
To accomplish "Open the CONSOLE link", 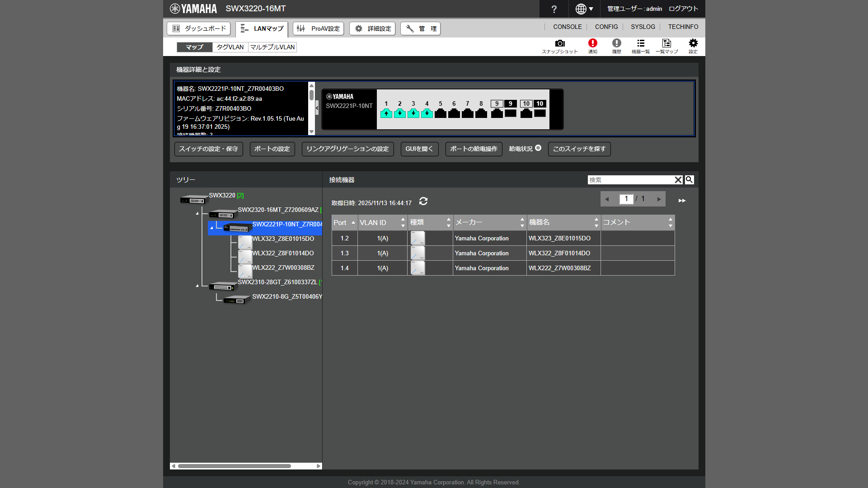I will 567,27.
